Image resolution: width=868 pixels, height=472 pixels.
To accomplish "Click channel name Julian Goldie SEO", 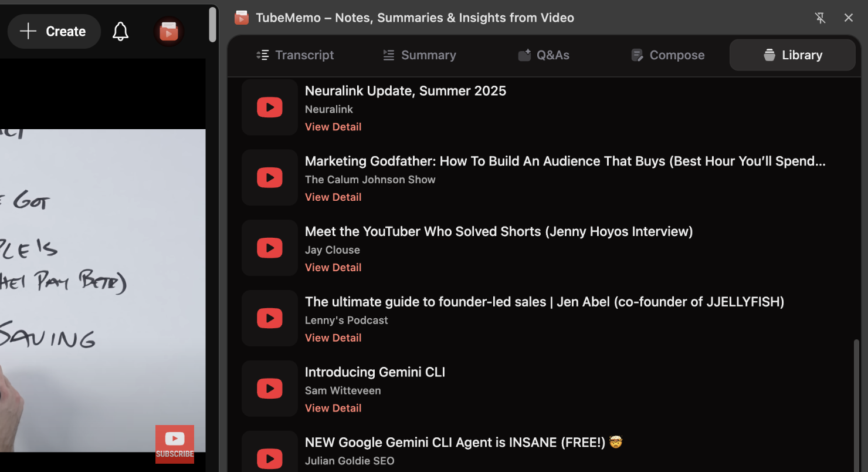I will click(x=350, y=461).
